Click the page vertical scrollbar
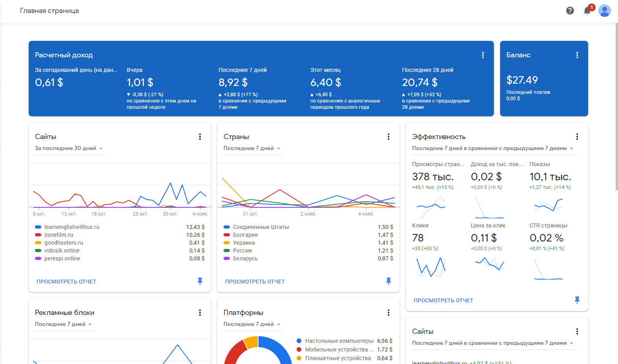Viewport: 618px width, 364px height. [x=616, y=106]
